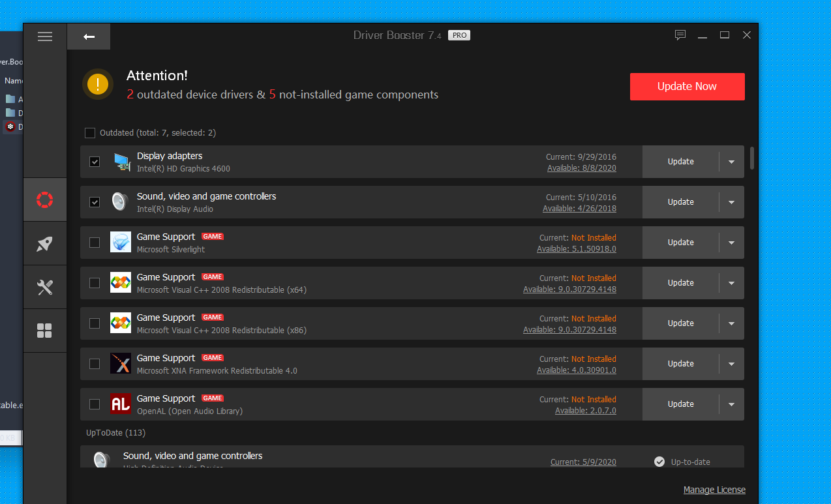Open the feedback chat bubble icon
The image size is (831, 504).
pyautogui.click(x=680, y=35)
